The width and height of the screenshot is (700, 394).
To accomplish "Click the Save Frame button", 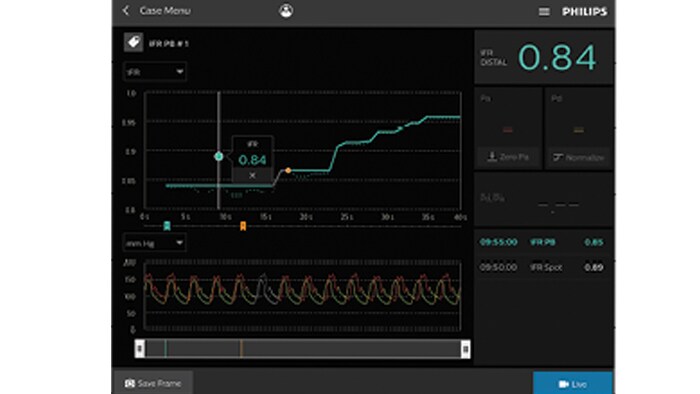I will tap(153, 383).
